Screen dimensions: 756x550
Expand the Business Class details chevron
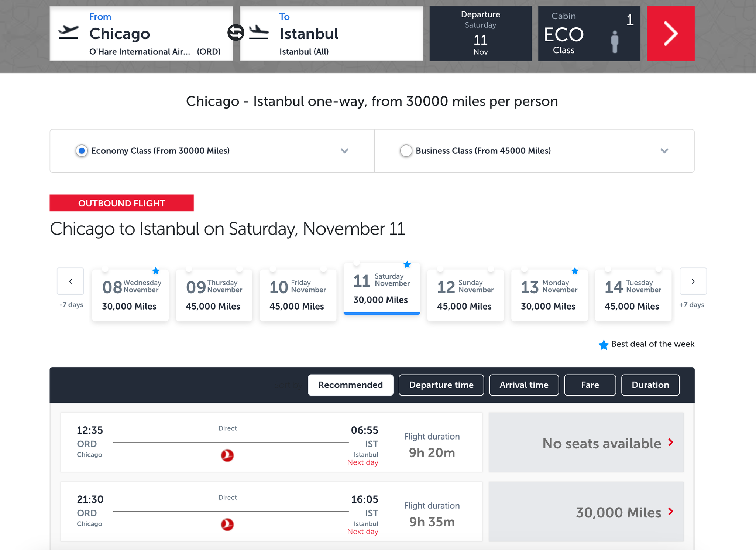(x=664, y=151)
